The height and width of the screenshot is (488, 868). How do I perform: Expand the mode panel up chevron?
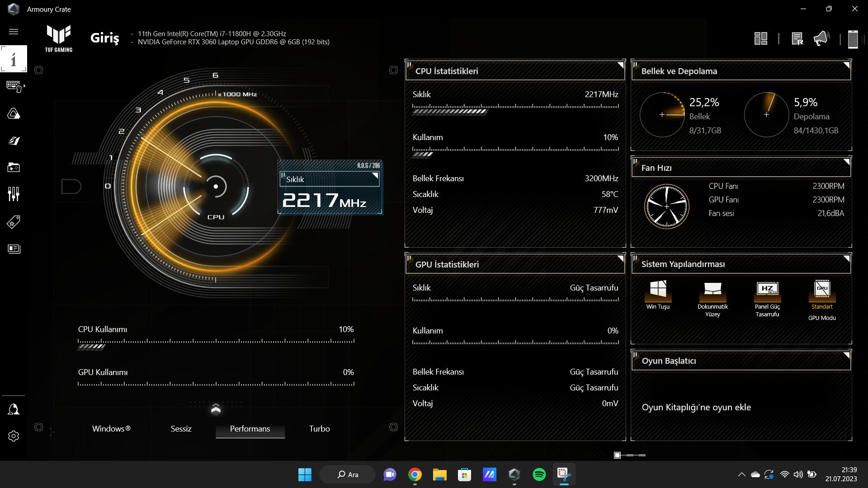pos(216,409)
